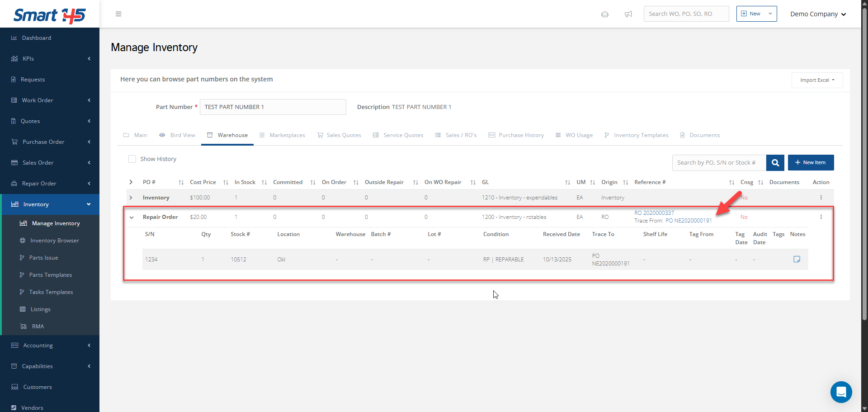Viewport: 868px width, 412px height.
Task: Click the magnifier search button
Action: click(775, 163)
